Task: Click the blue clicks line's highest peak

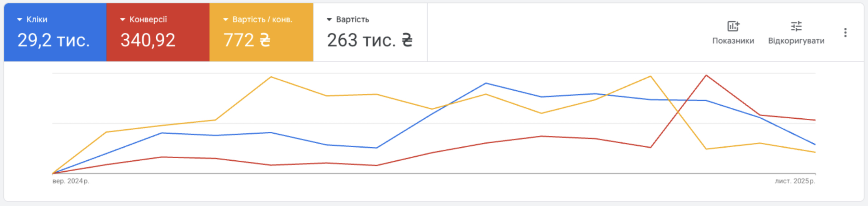Action: pyautogui.click(x=486, y=83)
